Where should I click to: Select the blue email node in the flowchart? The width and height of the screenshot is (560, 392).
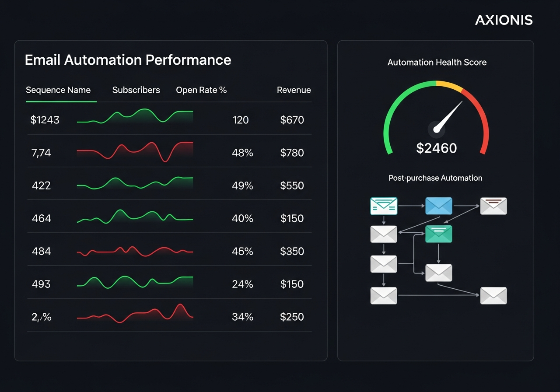coord(439,206)
